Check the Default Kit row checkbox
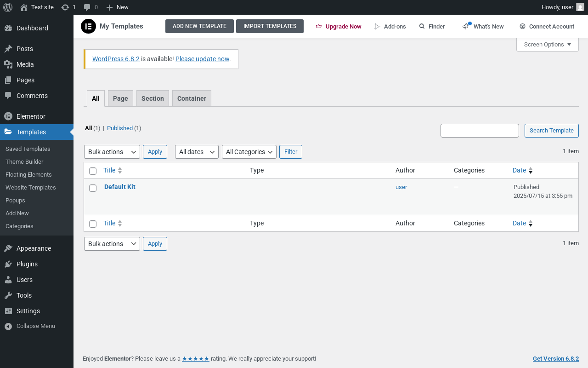The height and width of the screenshot is (368, 588). click(x=93, y=188)
